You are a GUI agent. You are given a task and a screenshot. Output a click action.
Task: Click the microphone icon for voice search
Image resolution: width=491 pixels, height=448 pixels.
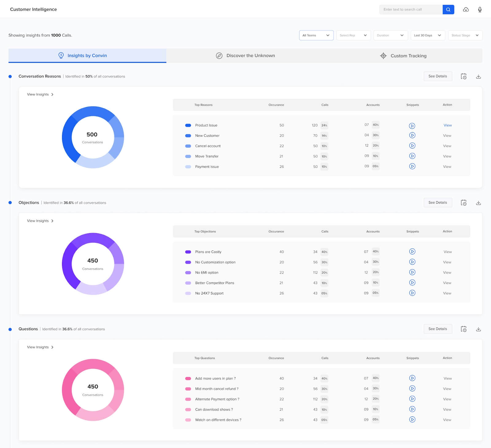point(480,10)
